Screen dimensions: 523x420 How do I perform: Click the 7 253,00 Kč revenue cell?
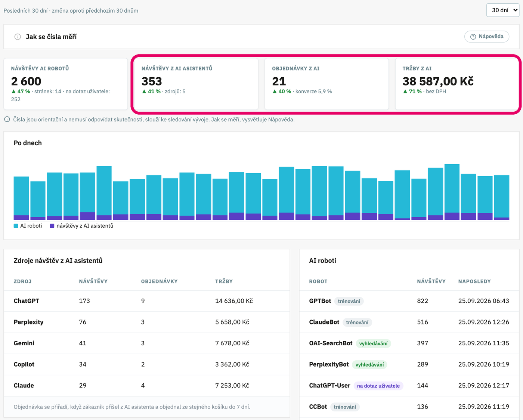pos(232,386)
